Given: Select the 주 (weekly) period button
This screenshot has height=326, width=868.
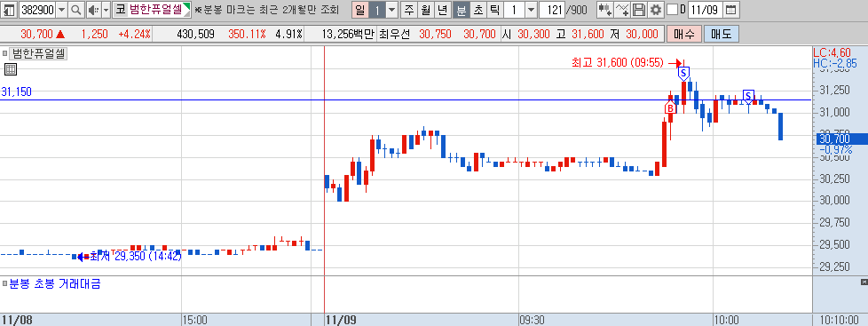Looking at the screenshot, I should (x=409, y=10).
